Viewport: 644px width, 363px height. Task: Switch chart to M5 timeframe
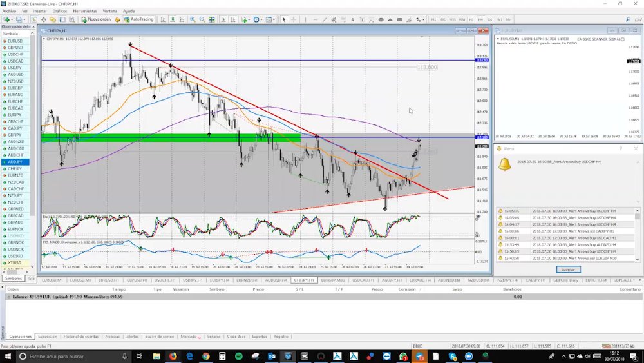click(x=443, y=19)
